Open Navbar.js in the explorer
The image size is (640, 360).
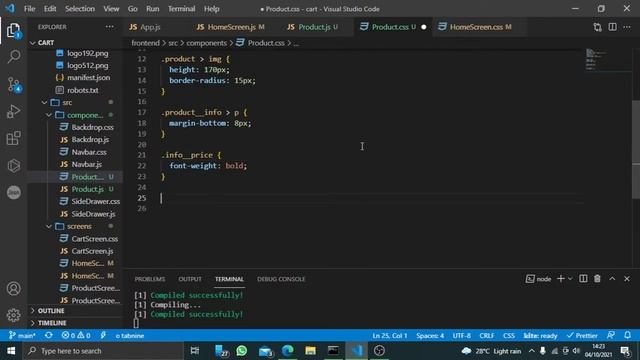click(x=87, y=164)
